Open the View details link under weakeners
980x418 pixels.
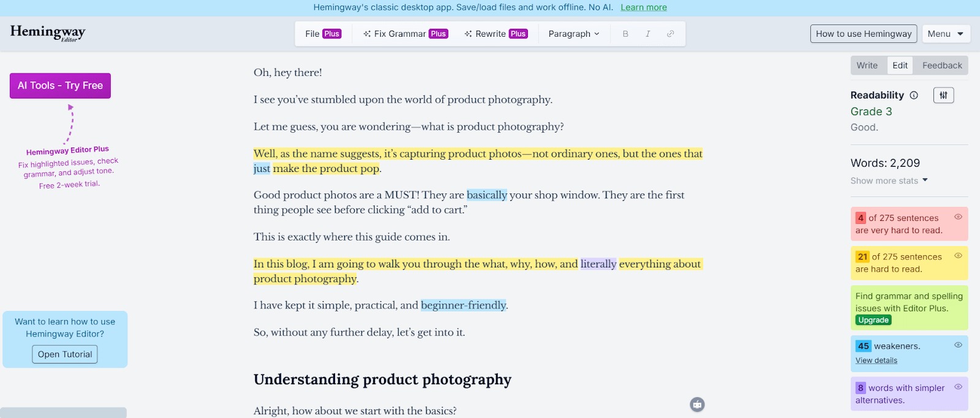pos(876,360)
